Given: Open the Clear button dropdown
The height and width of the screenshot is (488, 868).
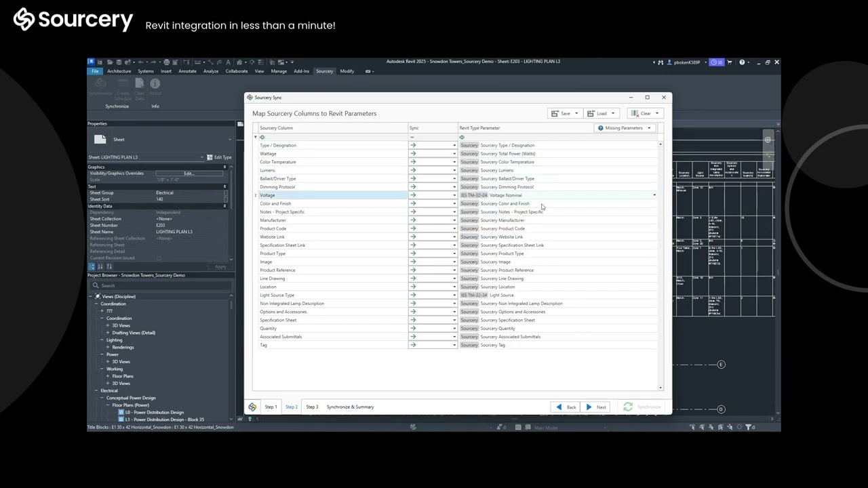Looking at the screenshot, I should pyautogui.click(x=656, y=113).
